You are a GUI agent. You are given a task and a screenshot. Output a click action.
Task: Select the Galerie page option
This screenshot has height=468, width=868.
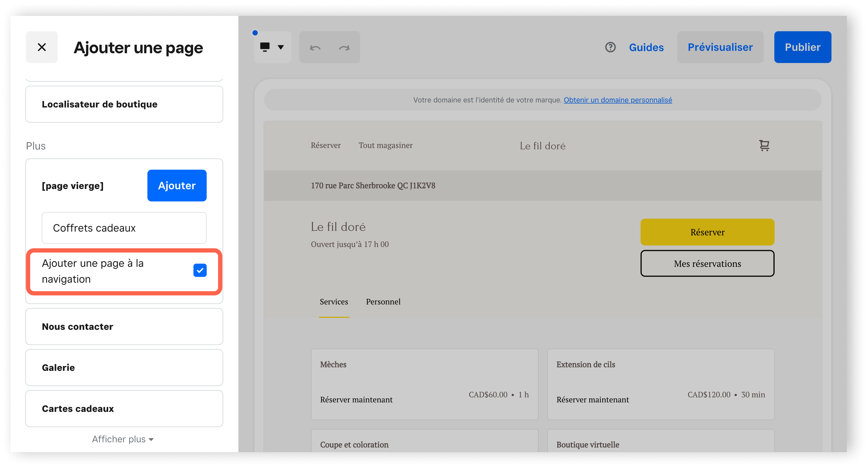coord(124,368)
